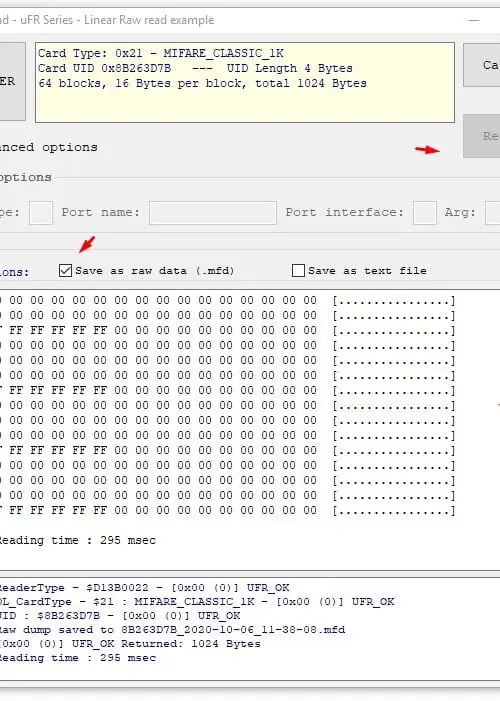Click the Port name input field
This screenshot has width=500, height=701.
click(x=213, y=213)
